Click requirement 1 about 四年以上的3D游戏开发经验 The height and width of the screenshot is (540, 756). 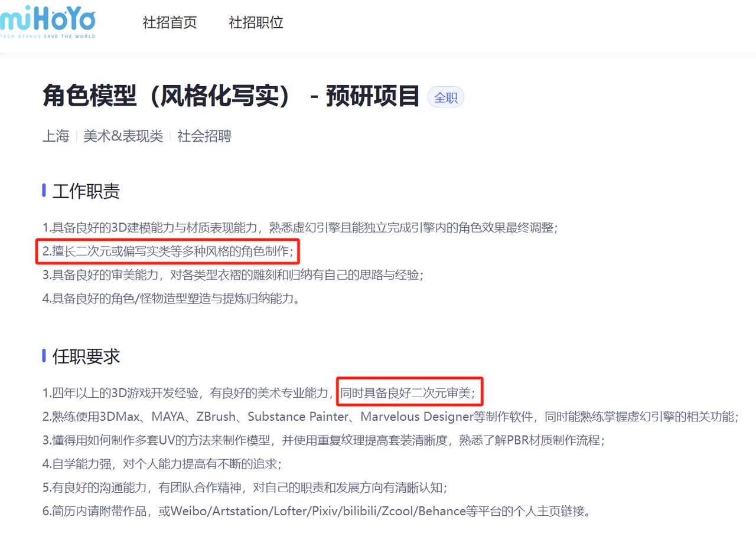[259, 393]
